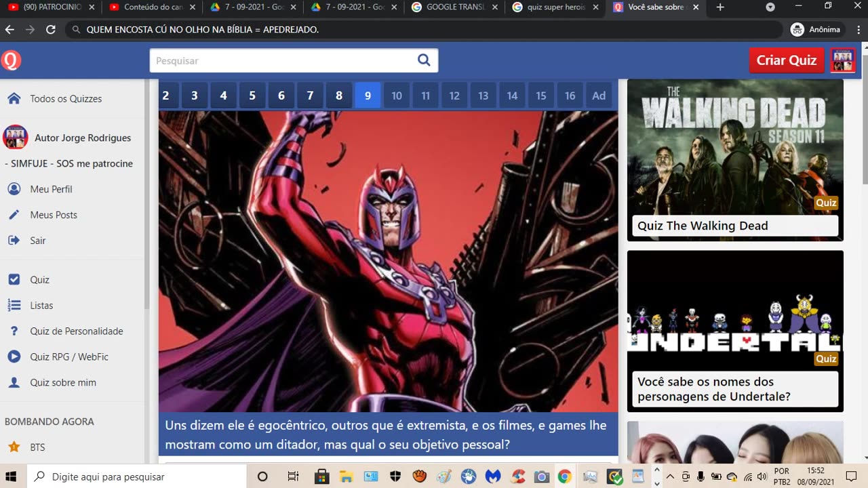Viewport: 868px width, 488px height.
Task: Open the Meu Perfil link
Action: [x=51, y=189]
